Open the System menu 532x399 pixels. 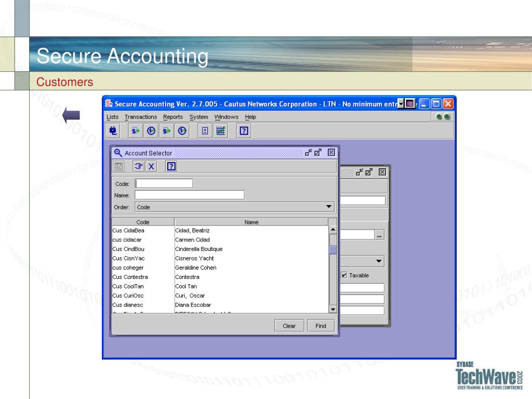click(x=199, y=117)
